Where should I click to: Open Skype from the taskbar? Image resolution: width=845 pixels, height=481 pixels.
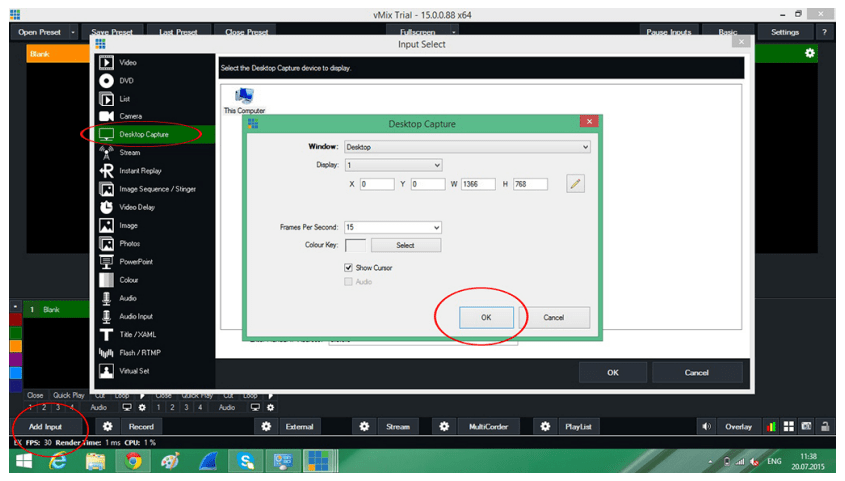tap(246, 461)
